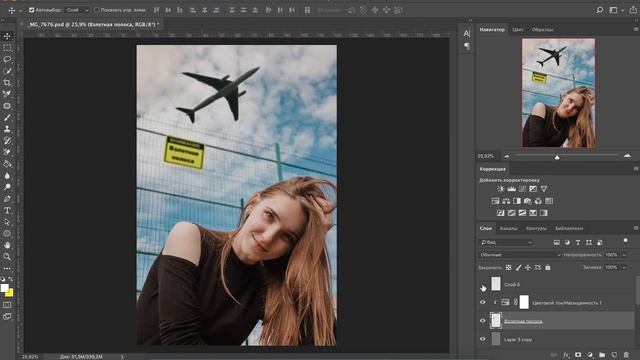Select the Zoom tool in toolbar
Screen dimensions: 640x360
[x=7, y=257]
